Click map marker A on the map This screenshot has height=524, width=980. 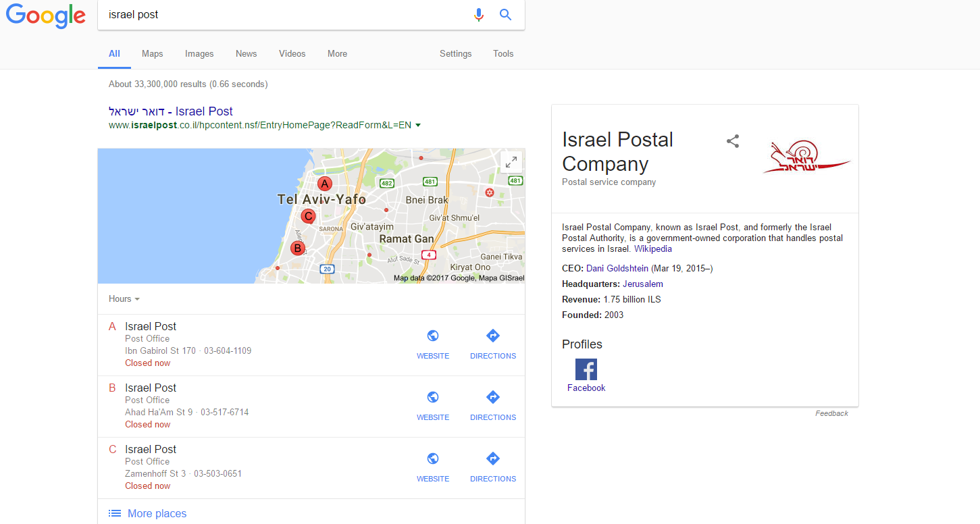click(x=325, y=184)
